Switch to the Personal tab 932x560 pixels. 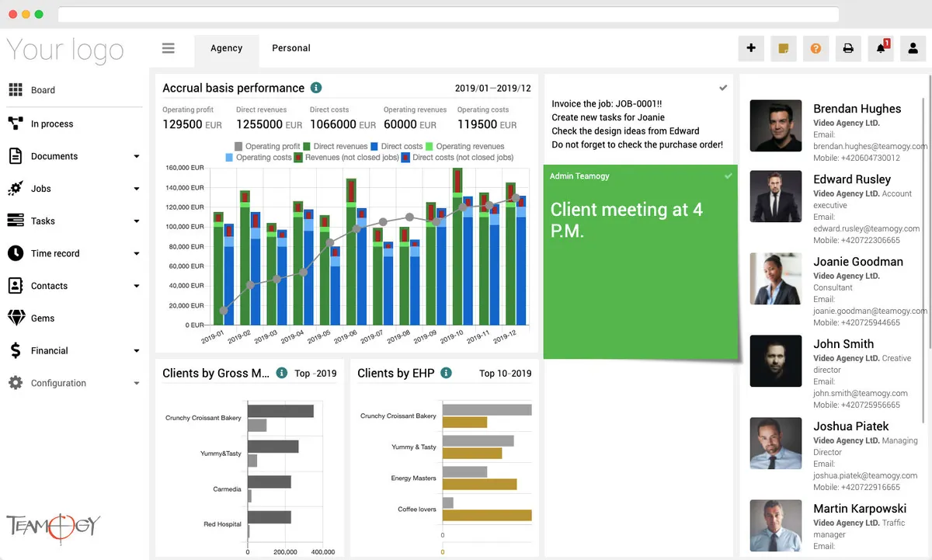[291, 48]
